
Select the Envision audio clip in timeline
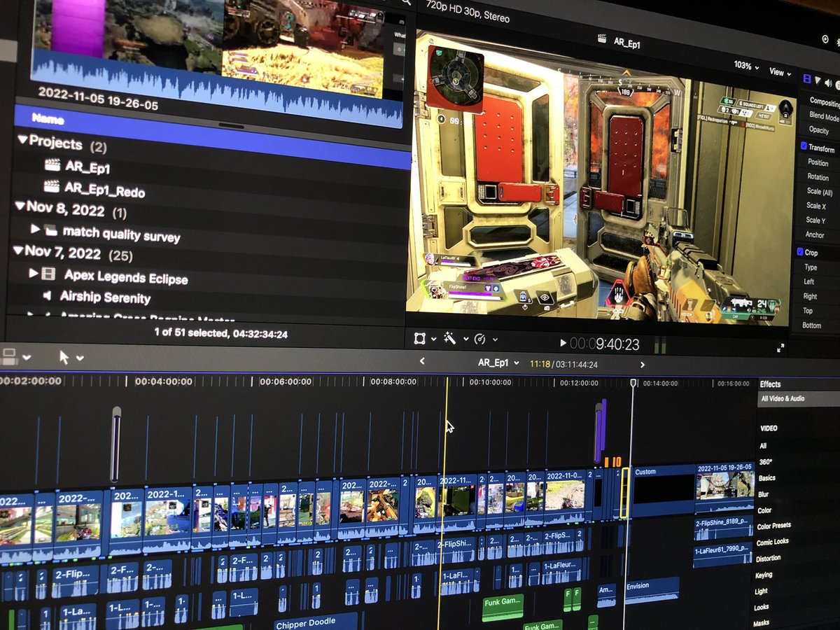point(652,589)
